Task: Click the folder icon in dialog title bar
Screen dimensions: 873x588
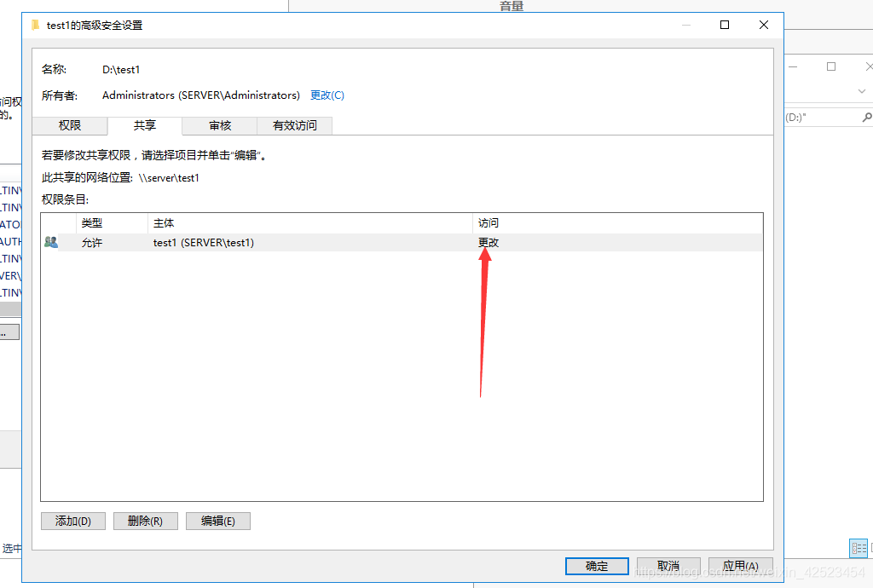Action: tap(36, 26)
